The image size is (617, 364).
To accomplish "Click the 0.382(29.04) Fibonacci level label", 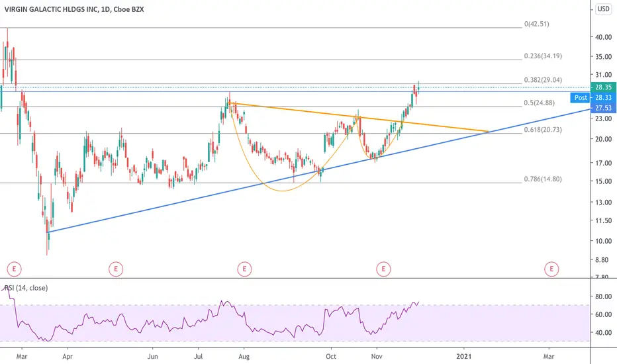I will 543,80.
